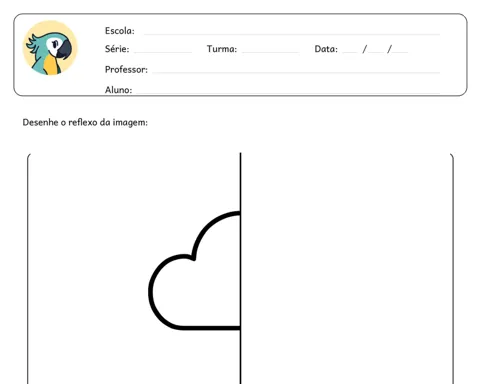
Task: Click the Data label
Action: 326,49
